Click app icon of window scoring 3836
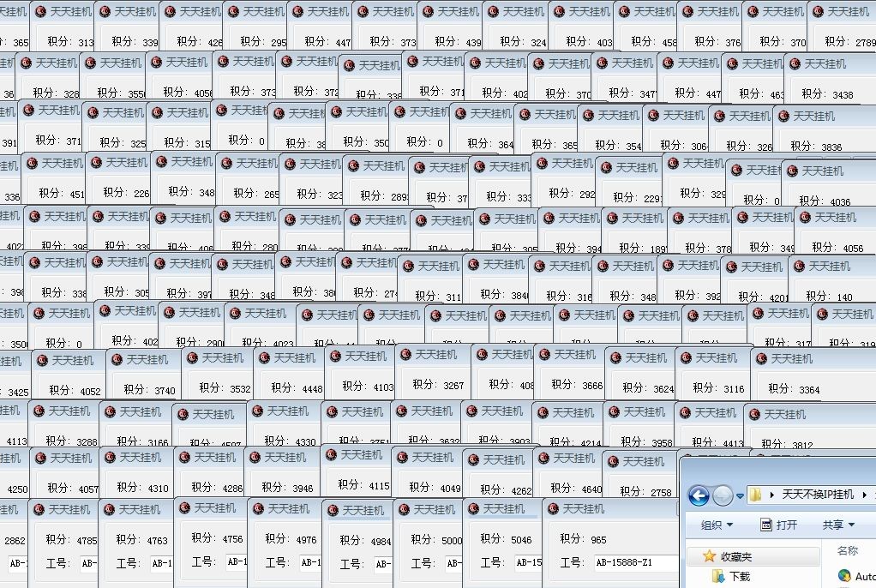 (783, 116)
